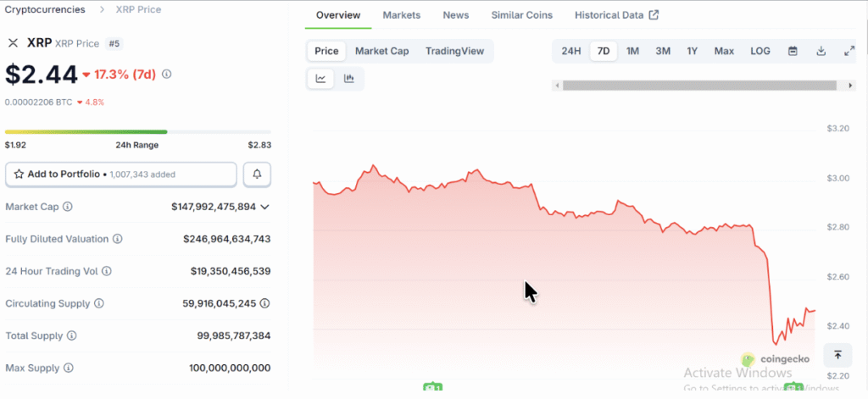Open the Historical Data tab
The height and width of the screenshot is (399, 868).
coord(615,15)
